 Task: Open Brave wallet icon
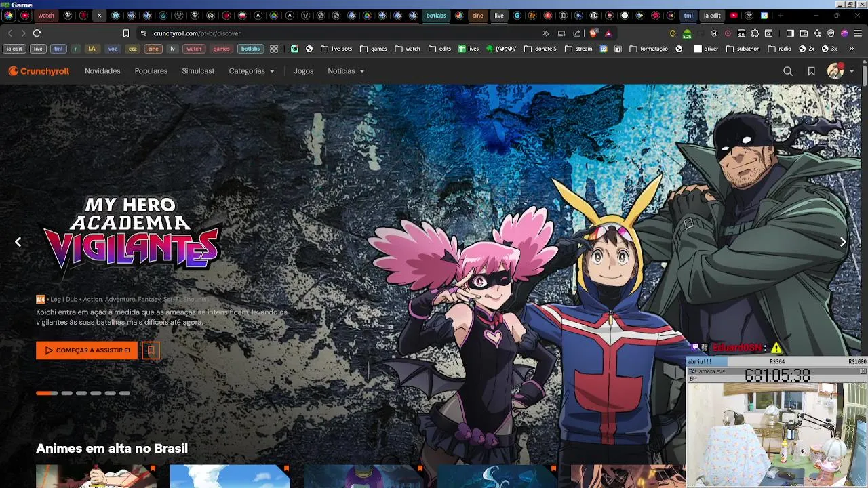tap(804, 33)
